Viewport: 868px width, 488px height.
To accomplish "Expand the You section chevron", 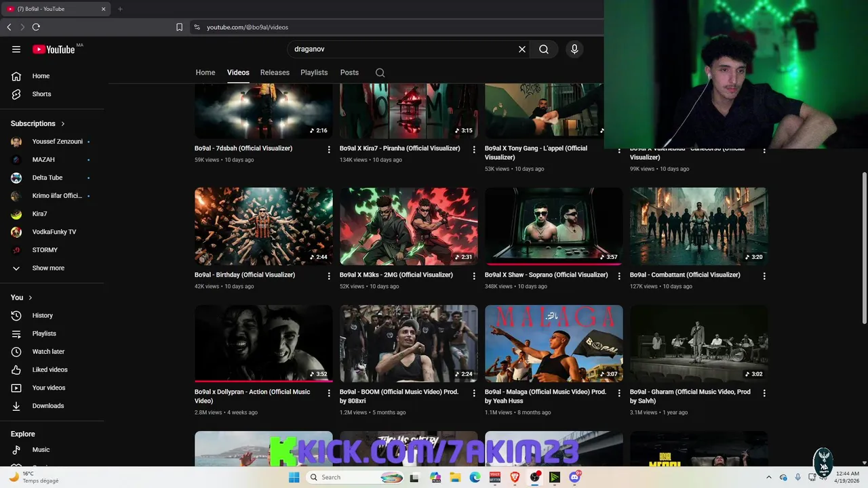I will pyautogui.click(x=31, y=298).
